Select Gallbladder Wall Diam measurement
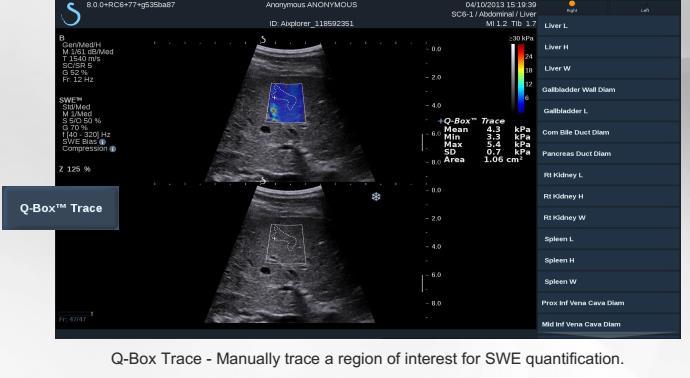Viewport: 690px width, 378px height. click(x=609, y=90)
